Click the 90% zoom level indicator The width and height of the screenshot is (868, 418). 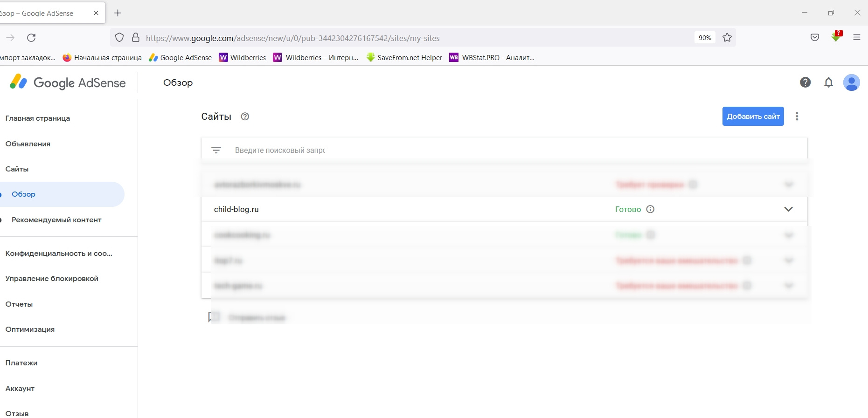coord(705,38)
